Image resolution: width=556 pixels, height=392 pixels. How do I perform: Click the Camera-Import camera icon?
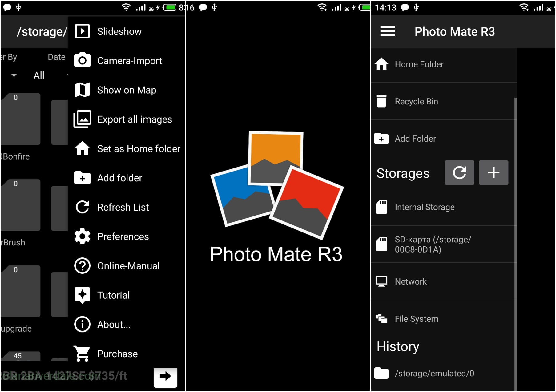(x=82, y=61)
